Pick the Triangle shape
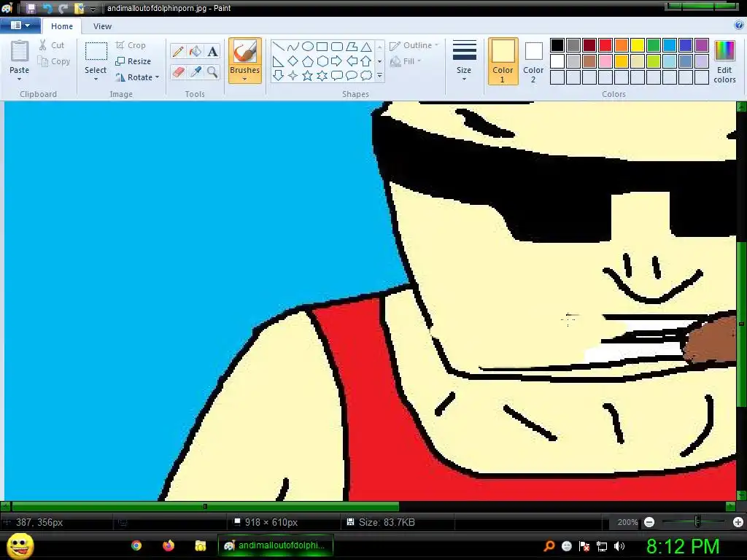The image size is (747, 560). point(366,47)
